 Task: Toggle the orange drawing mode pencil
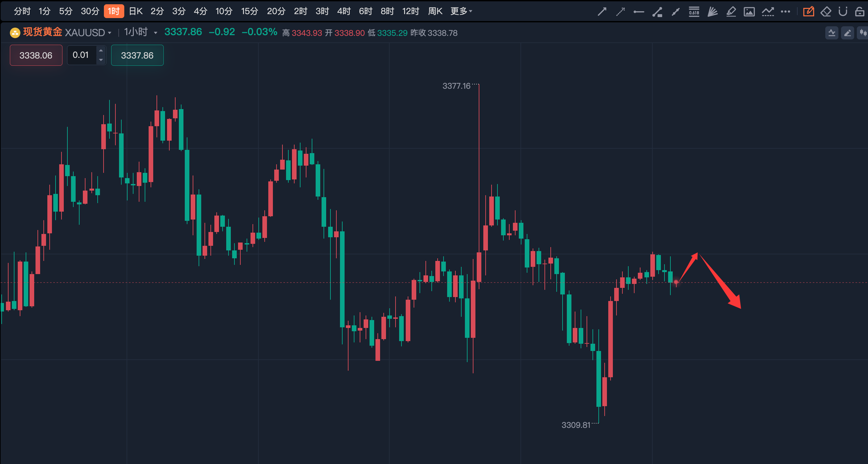pos(808,12)
